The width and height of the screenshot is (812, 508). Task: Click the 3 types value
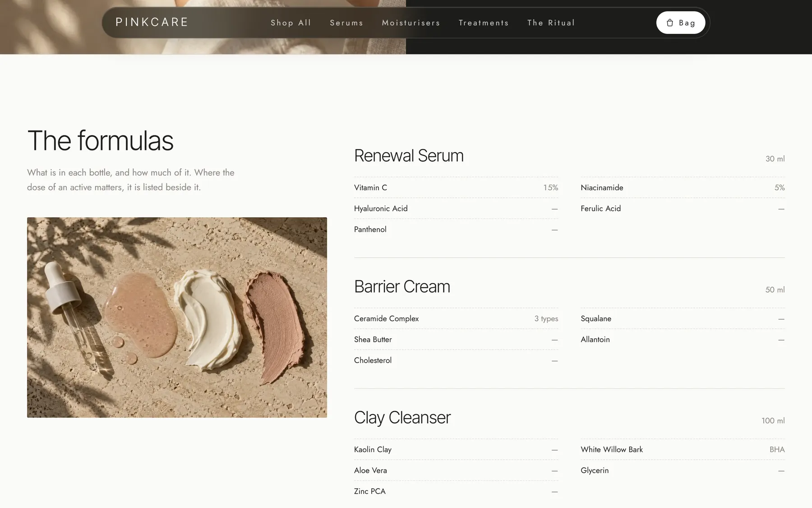click(x=546, y=319)
